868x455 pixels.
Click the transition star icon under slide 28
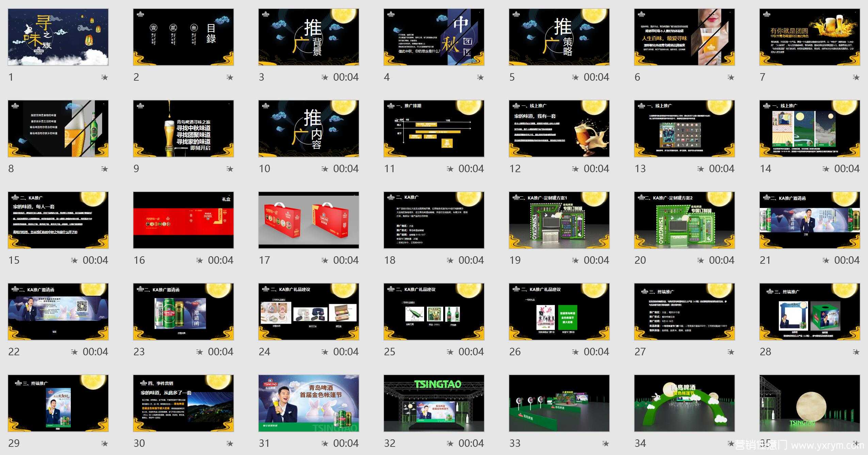pyautogui.click(x=856, y=352)
